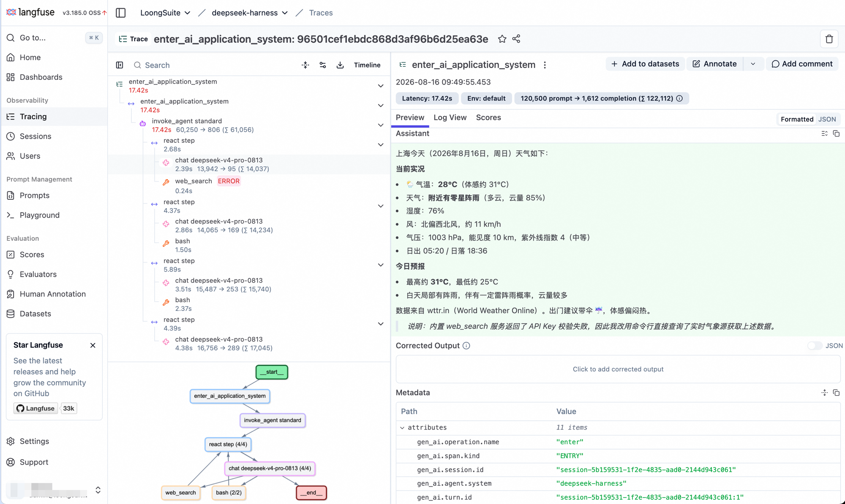Switch output view to Formatted

click(797, 119)
